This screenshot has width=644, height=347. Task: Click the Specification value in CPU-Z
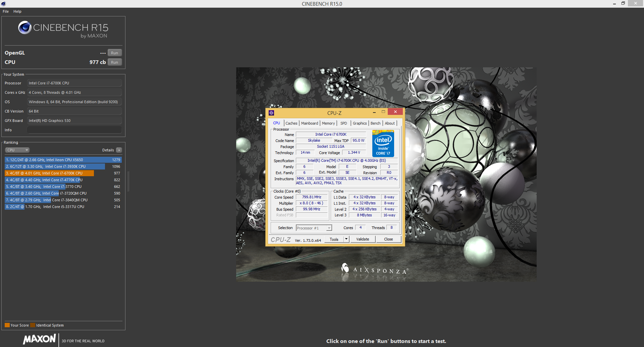pyautogui.click(x=347, y=161)
